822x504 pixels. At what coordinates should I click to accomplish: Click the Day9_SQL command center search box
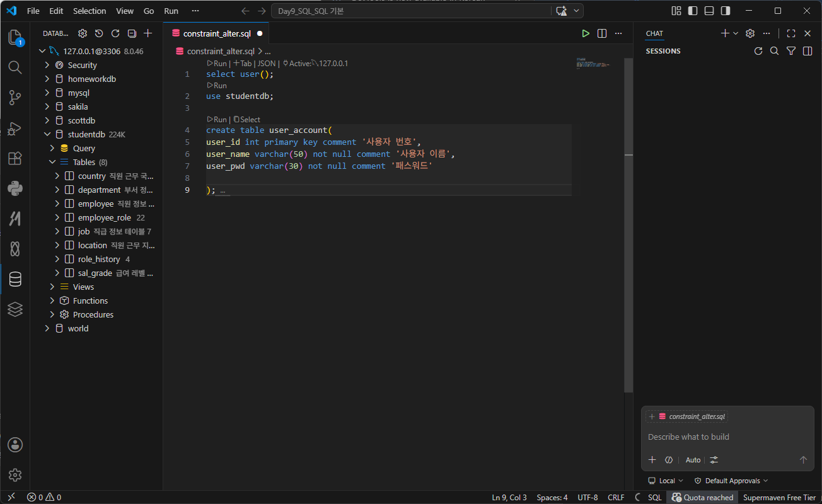410,11
